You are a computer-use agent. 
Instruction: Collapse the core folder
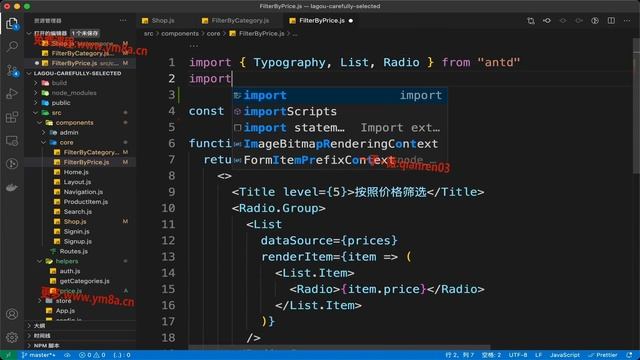[x=44, y=142]
